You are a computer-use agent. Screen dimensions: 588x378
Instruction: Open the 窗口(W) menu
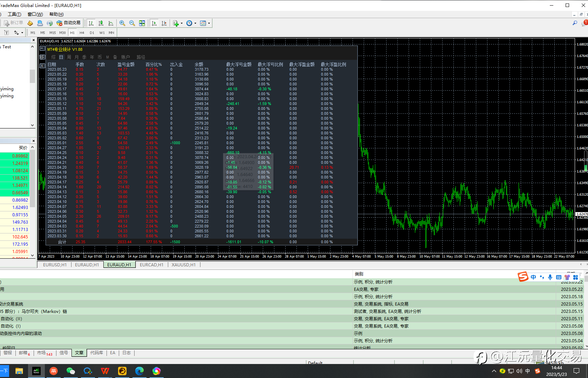pyautogui.click(x=35, y=14)
